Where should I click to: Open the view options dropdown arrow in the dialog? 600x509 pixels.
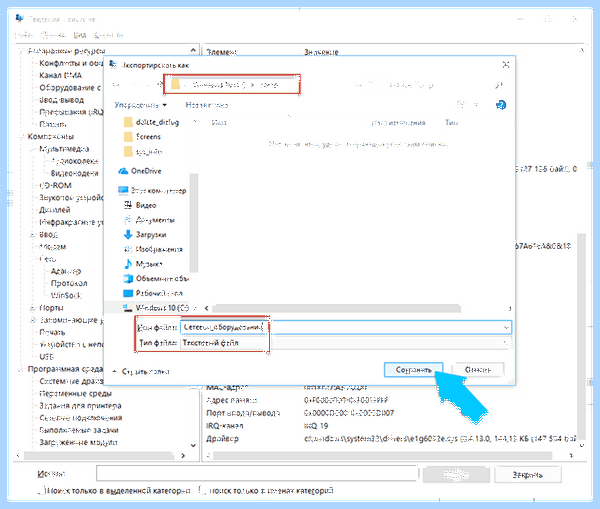476,104
